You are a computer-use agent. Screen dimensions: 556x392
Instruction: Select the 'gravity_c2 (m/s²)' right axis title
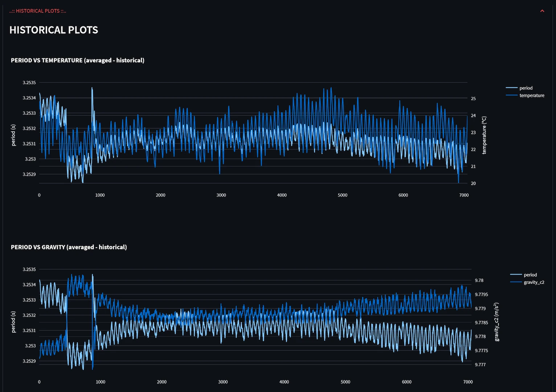496,322
